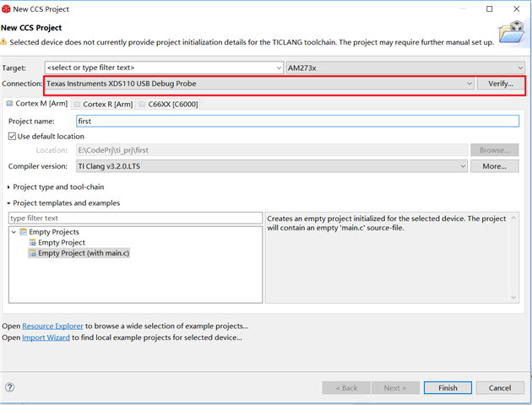Viewport: 532px width, 405px height.
Task: Click the Empty Projects folder icon
Action: [24, 232]
